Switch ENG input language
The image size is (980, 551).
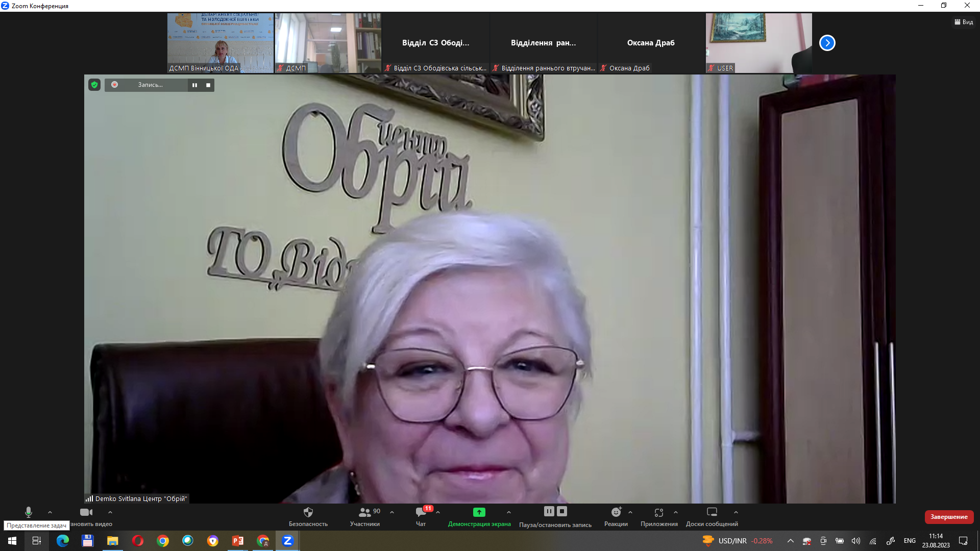click(910, 541)
